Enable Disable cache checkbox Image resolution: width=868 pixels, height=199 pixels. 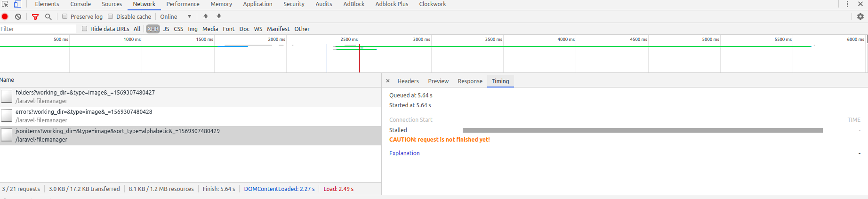111,16
